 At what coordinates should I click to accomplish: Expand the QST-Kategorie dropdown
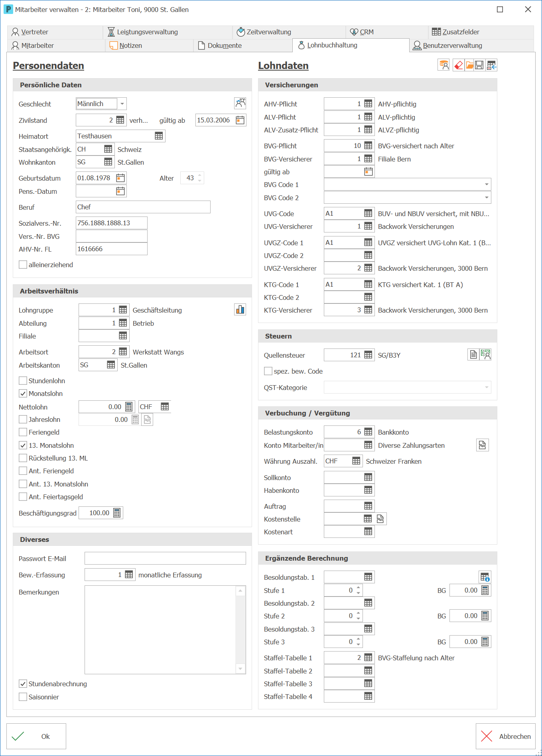487,387
